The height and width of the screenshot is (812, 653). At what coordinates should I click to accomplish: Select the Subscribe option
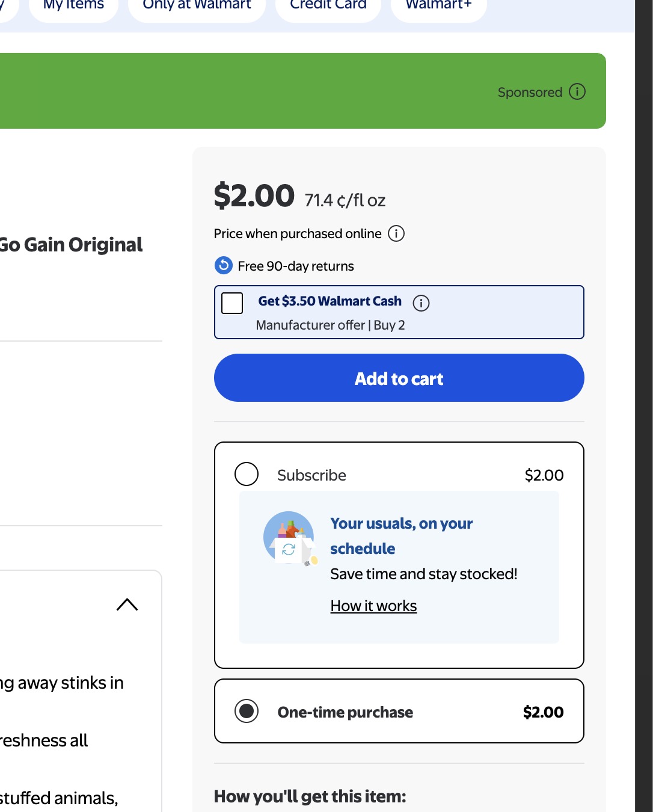pyautogui.click(x=245, y=474)
